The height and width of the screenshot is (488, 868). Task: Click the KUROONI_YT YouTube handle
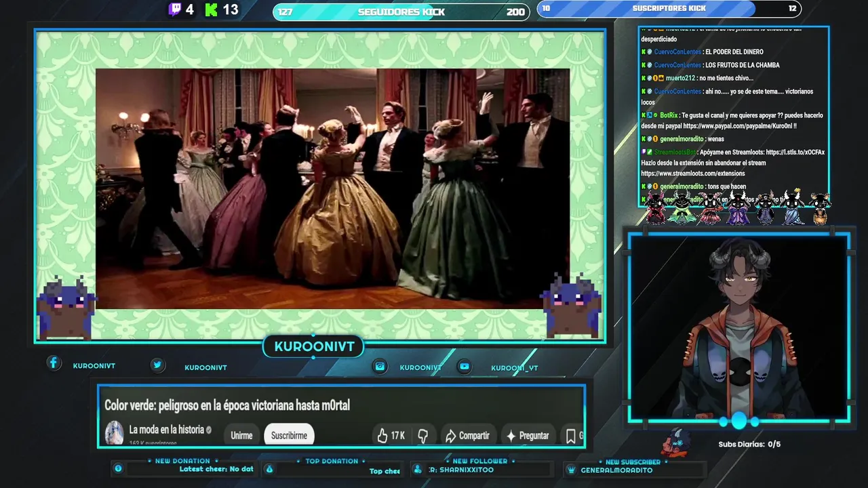[515, 368]
